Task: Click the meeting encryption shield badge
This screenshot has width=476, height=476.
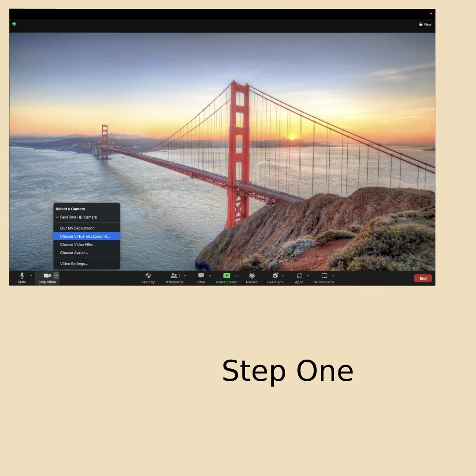Action: click(x=14, y=24)
